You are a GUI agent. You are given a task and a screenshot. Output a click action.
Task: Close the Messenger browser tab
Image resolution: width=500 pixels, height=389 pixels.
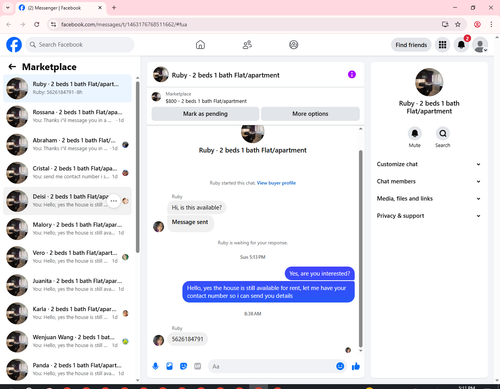tap(100, 7)
